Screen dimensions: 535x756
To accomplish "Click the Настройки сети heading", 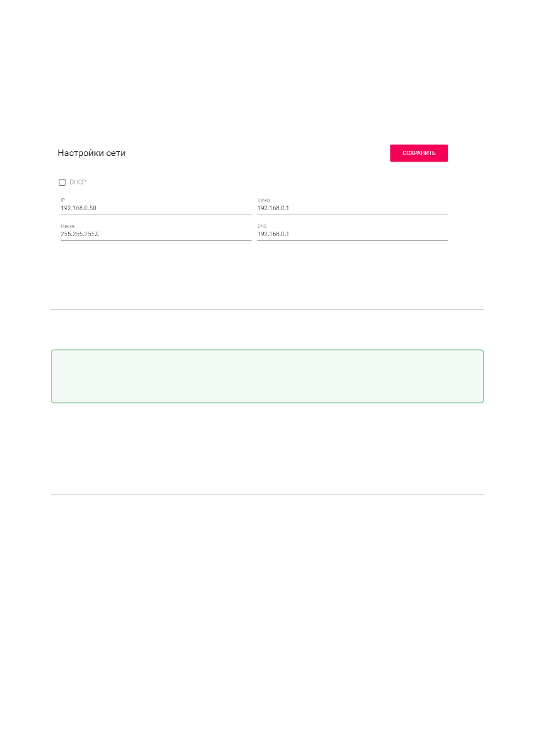I will [92, 153].
